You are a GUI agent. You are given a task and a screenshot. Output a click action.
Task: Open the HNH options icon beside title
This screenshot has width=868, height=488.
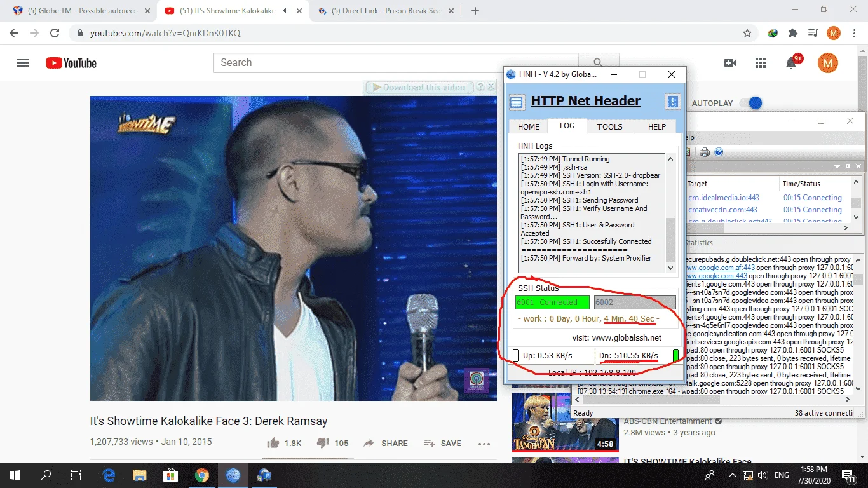[673, 102]
